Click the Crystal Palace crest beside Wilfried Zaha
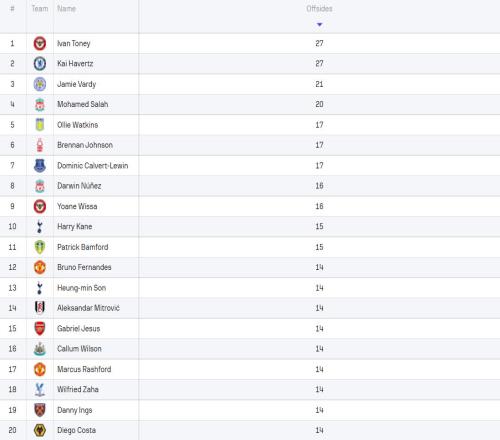This screenshot has height=440, width=500. click(40, 389)
